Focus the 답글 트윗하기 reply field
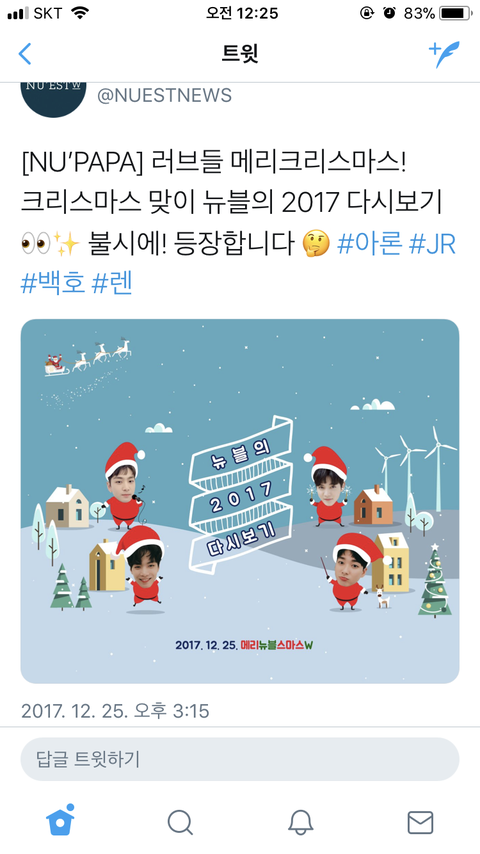480x854 pixels. [x=240, y=759]
